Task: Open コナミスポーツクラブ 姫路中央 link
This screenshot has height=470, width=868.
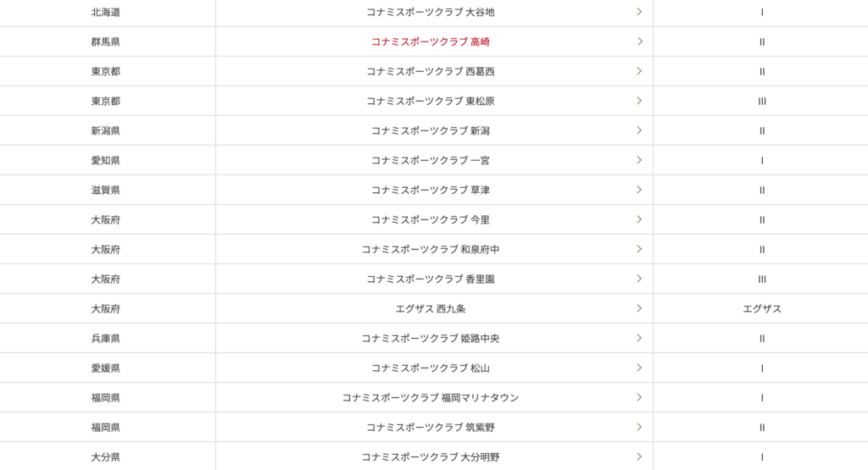Action: pos(430,339)
